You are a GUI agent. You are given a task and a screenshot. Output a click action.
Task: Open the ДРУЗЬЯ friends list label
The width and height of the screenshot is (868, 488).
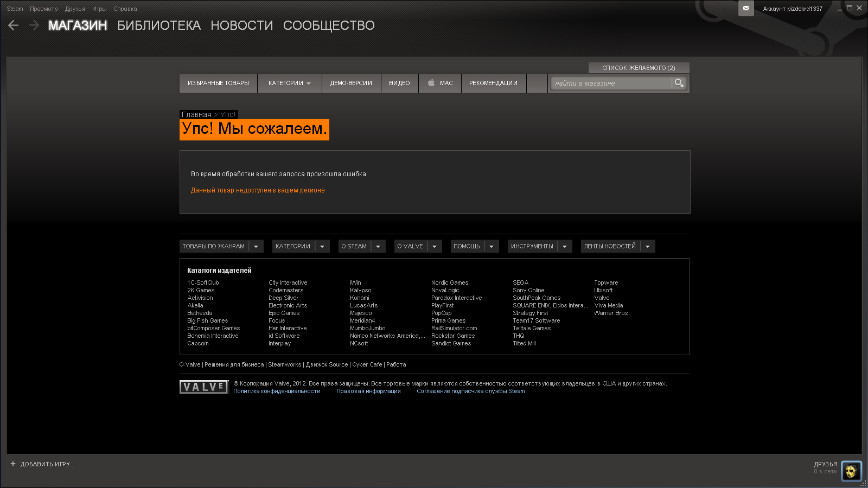(x=826, y=464)
